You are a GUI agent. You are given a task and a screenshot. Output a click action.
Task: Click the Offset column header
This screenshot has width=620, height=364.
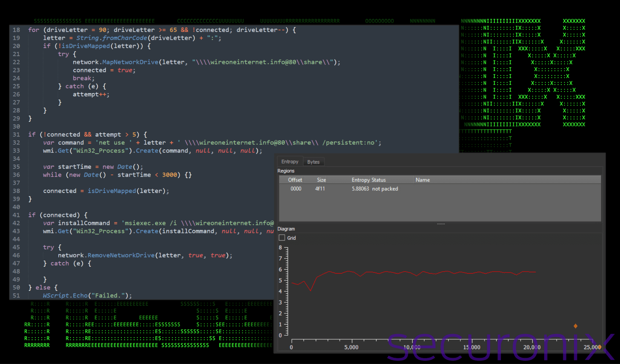[x=295, y=180]
